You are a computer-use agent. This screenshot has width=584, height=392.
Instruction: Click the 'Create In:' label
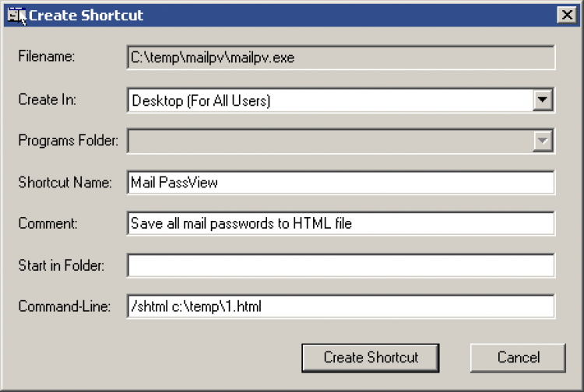[47, 100]
